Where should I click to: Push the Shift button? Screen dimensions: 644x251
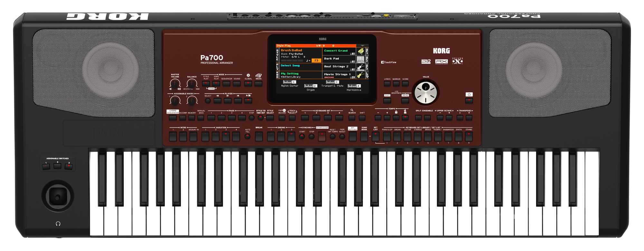tap(362, 118)
